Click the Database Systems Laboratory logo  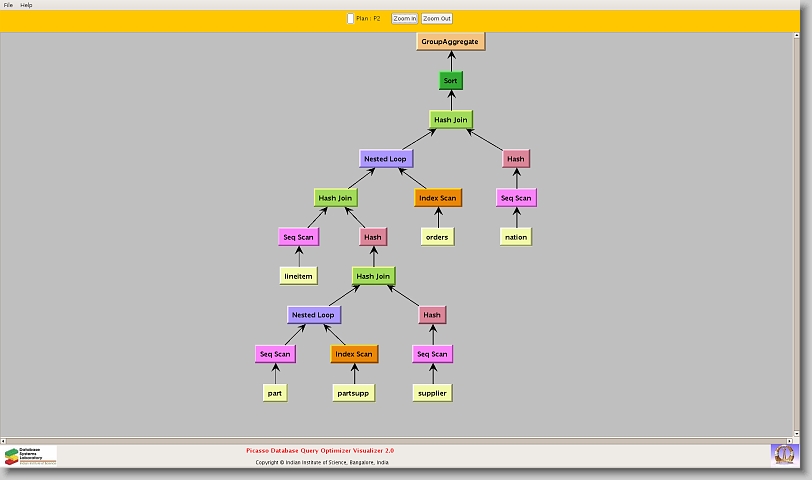[30, 456]
